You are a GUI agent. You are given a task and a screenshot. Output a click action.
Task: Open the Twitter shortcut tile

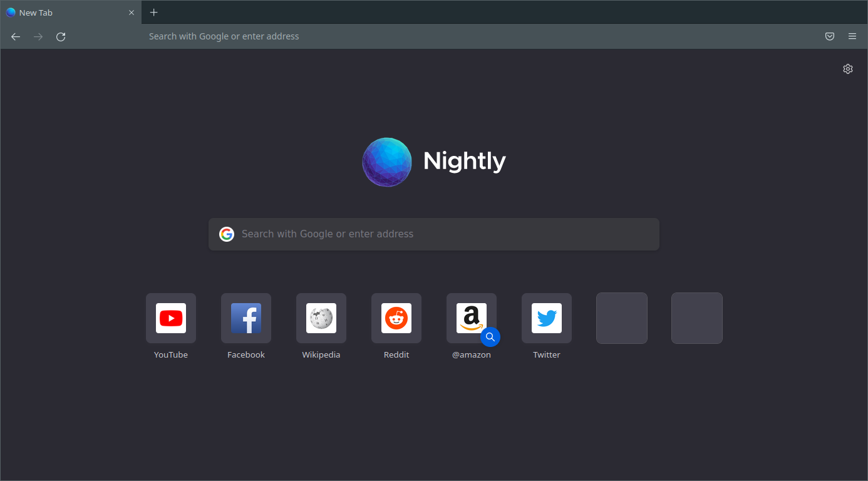coord(547,318)
